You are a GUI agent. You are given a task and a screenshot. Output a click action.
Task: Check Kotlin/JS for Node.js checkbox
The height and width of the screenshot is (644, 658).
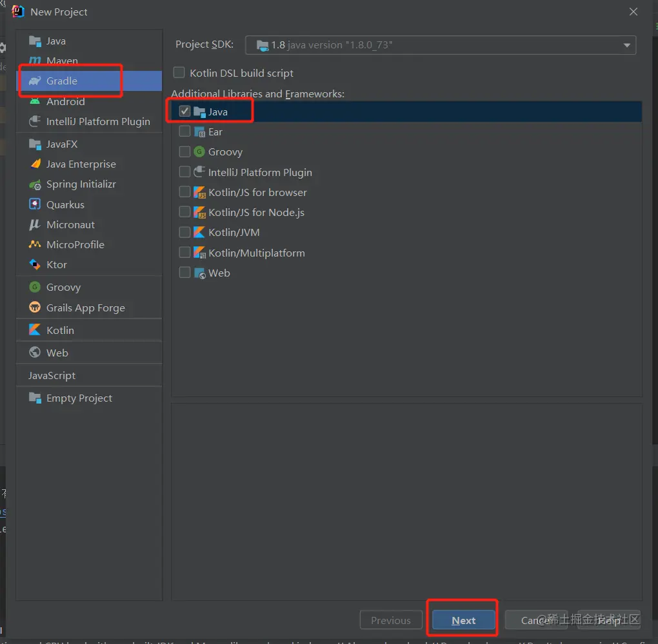(x=184, y=211)
